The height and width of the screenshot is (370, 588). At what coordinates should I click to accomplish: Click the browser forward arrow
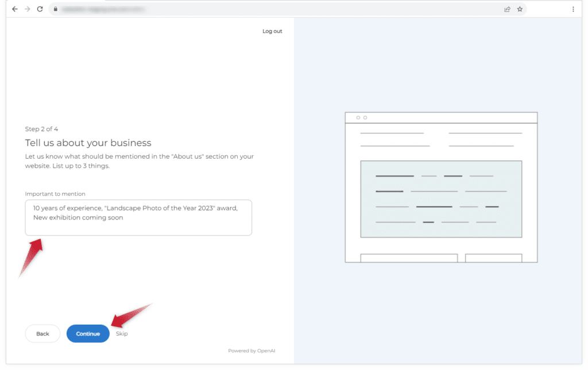point(27,9)
